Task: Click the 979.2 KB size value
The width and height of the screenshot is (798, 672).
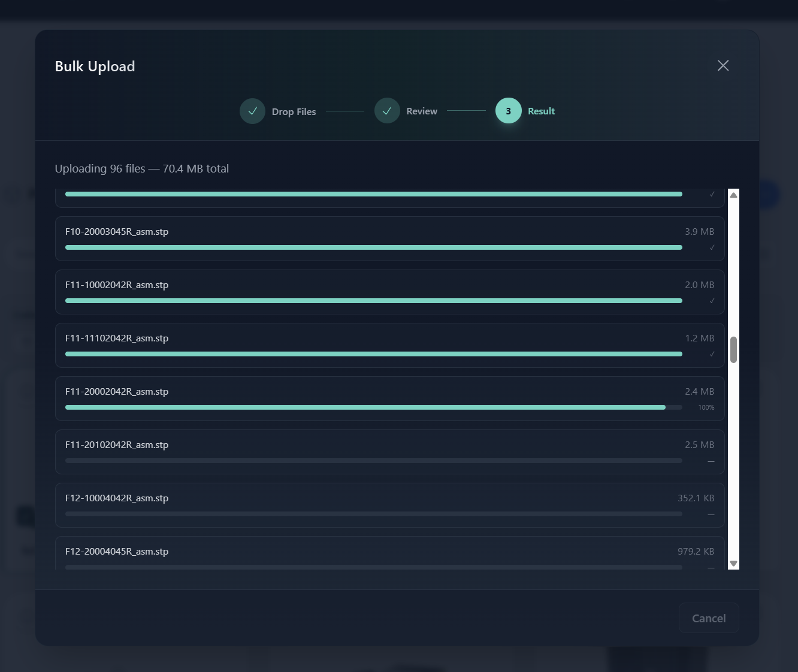Action: (696, 551)
